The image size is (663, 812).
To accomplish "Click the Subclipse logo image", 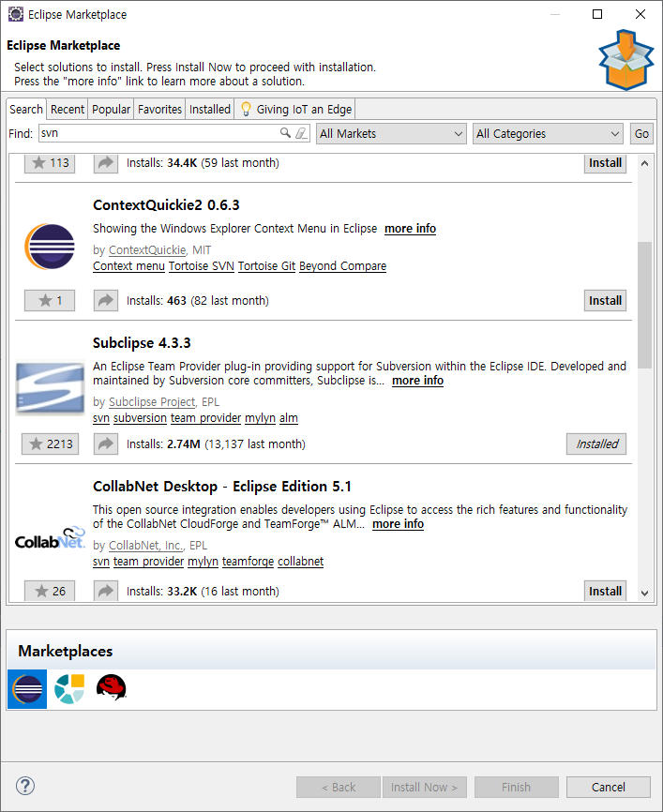I will (50, 387).
